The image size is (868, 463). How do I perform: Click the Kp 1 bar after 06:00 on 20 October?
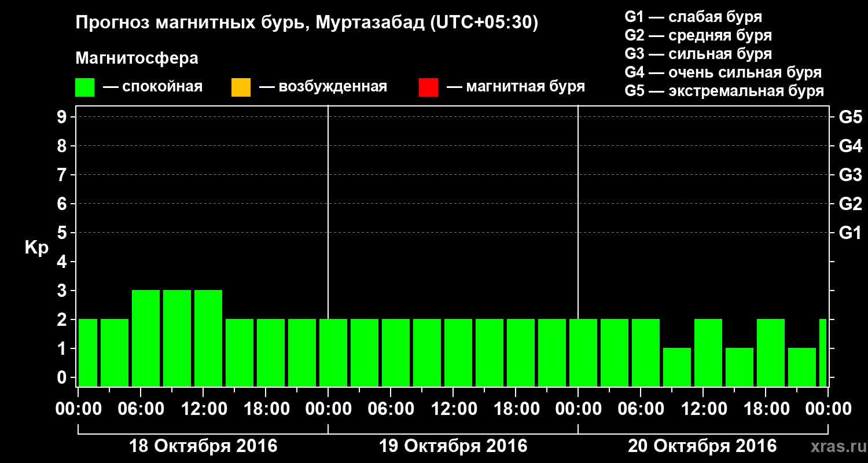(677, 367)
